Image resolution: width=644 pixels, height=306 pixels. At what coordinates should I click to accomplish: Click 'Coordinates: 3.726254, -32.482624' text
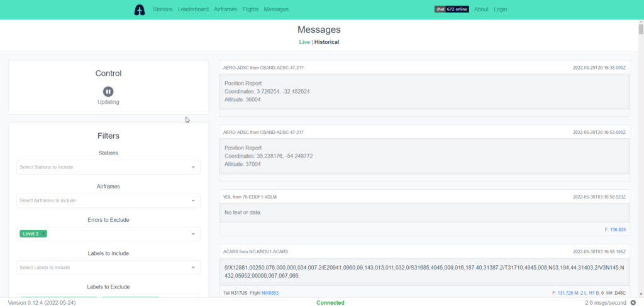(x=267, y=92)
